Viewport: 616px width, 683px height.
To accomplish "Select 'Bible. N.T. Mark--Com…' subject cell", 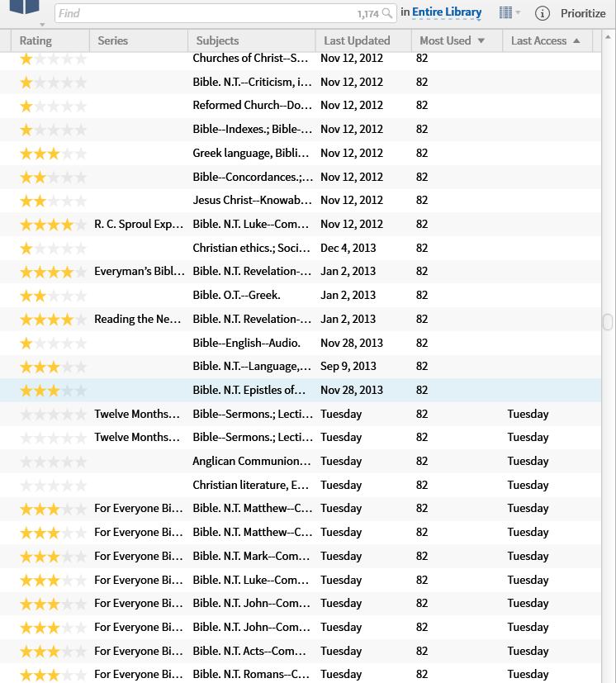I will click(x=251, y=557).
